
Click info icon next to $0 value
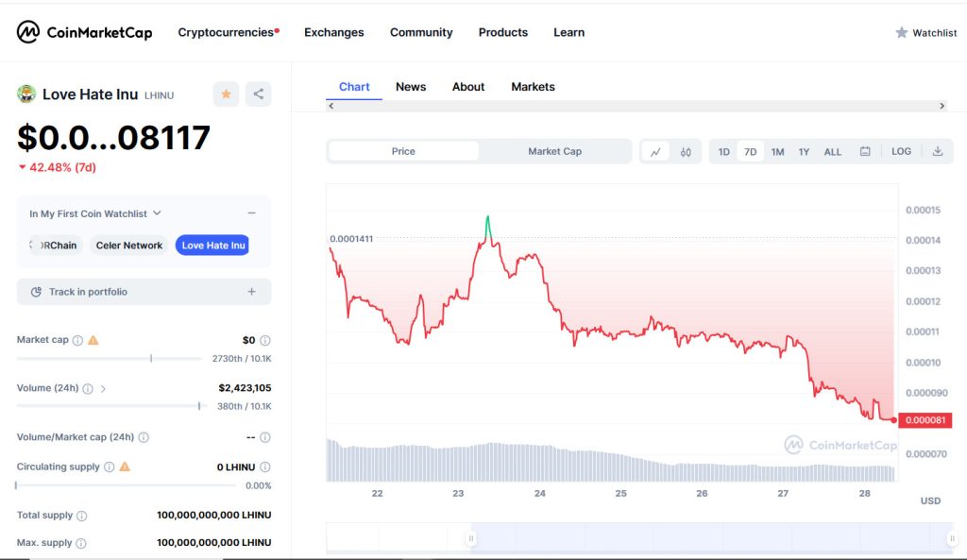tap(265, 341)
